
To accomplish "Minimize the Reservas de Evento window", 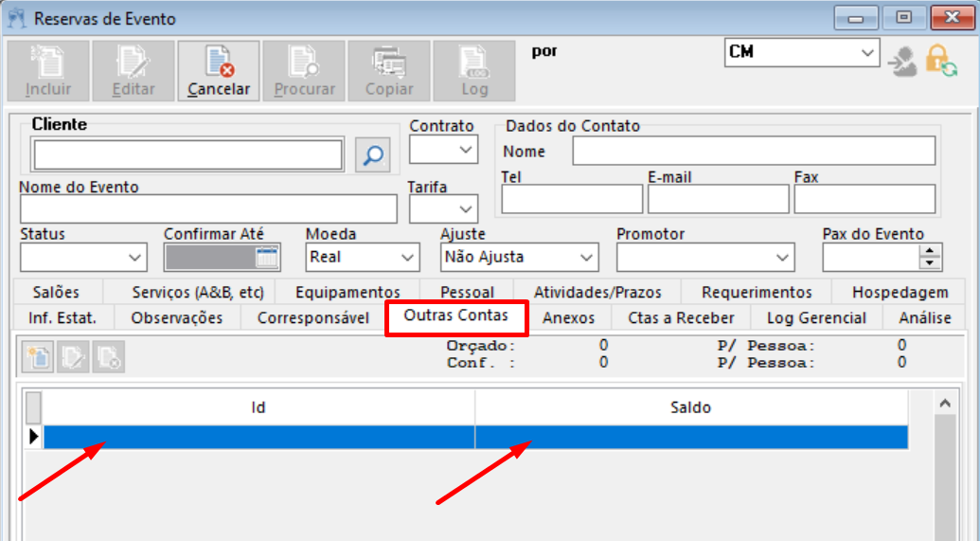I will [856, 19].
